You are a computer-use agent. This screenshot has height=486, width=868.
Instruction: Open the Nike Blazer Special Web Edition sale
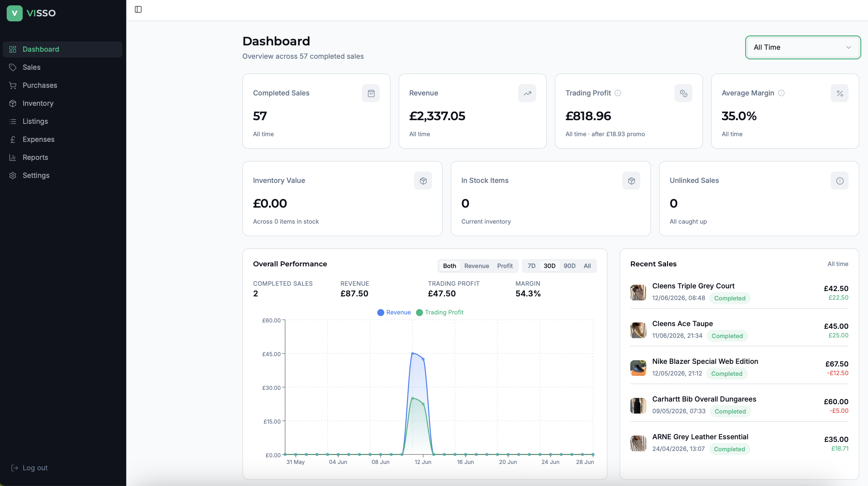tap(739, 368)
